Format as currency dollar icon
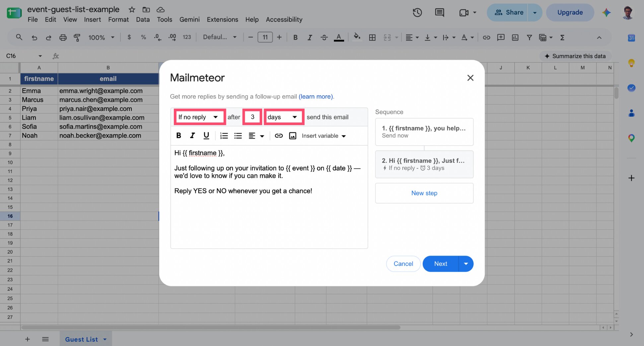The image size is (644, 346). pos(129,37)
